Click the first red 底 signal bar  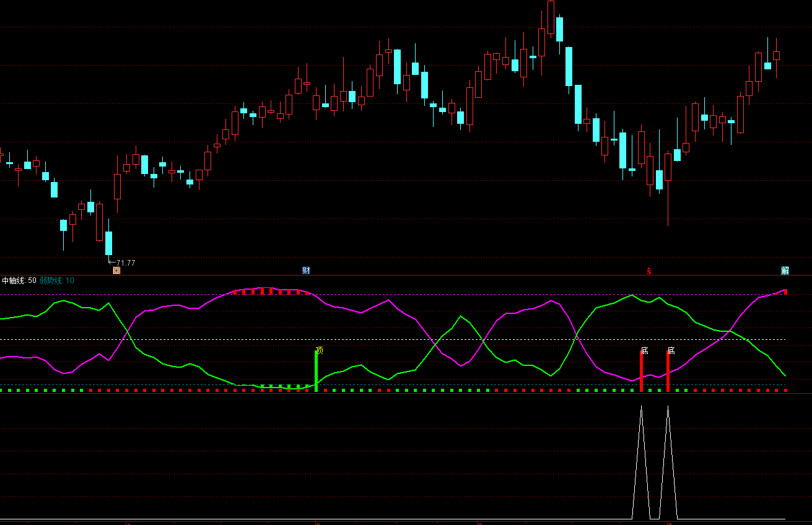point(641,371)
